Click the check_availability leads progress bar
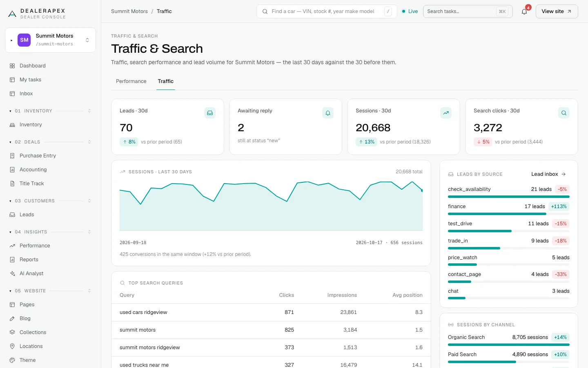The width and height of the screenshot is (588, 368). [509, 197]
